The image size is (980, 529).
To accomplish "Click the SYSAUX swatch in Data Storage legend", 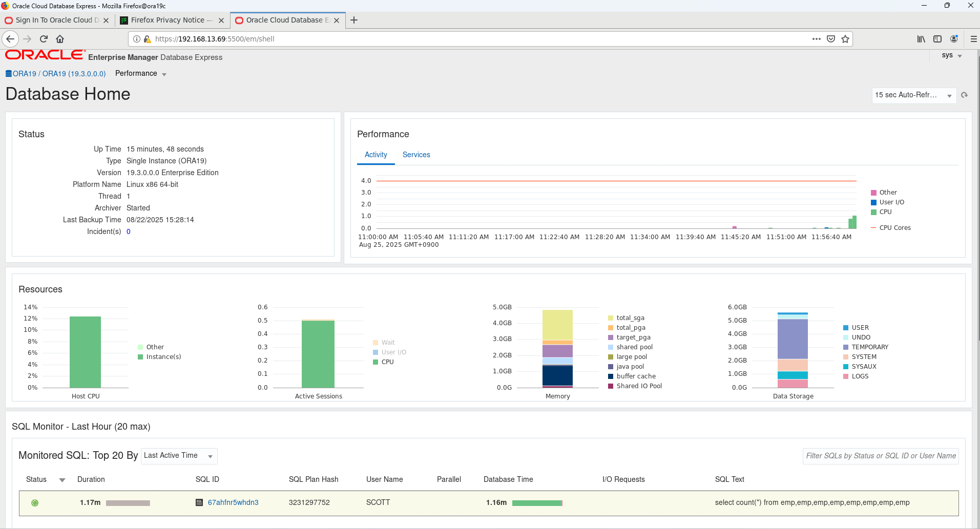I will [846, 367].
